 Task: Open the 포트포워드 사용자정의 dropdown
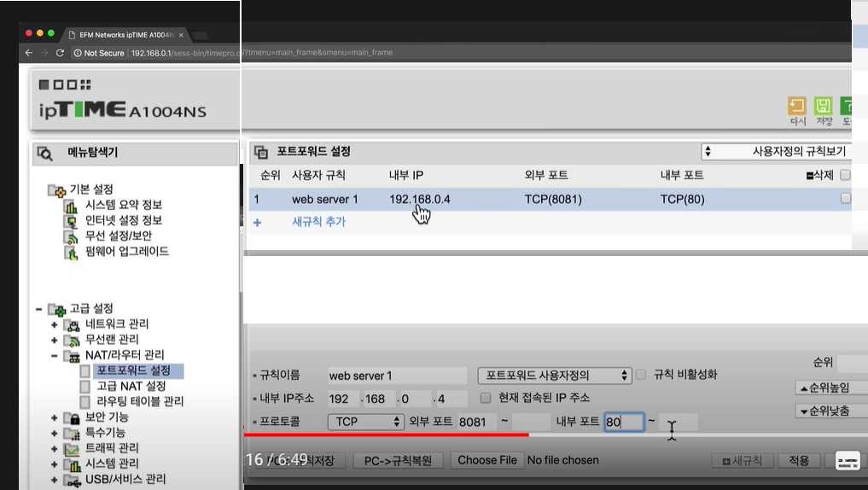click(x=555, y=375)
